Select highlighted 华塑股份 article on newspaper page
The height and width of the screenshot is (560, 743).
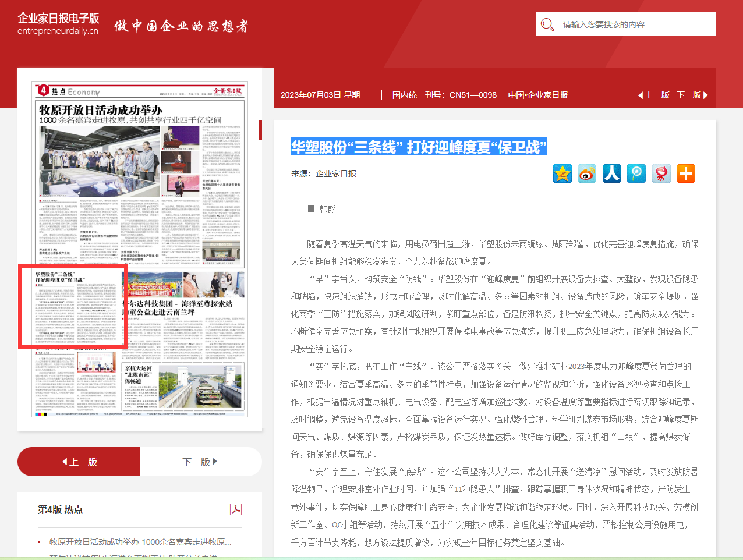click(x=73, y=306)
